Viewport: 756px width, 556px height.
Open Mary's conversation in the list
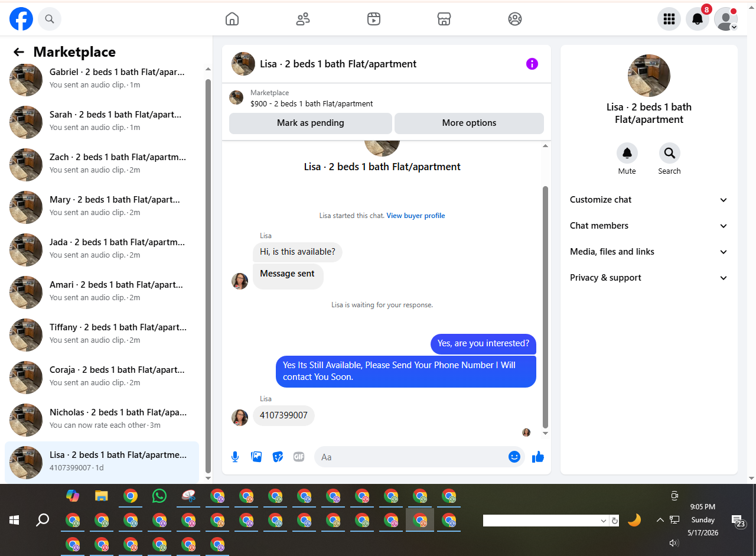pyautogui.click(x=103, y=207)
